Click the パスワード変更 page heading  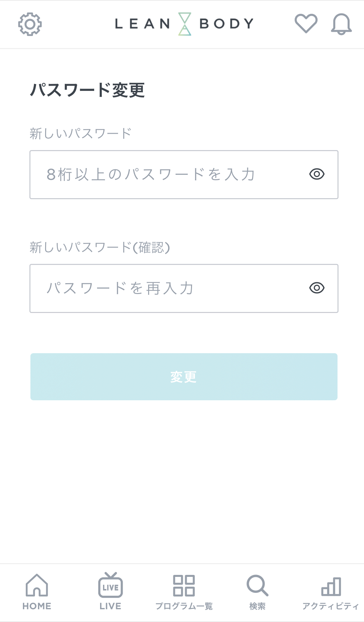click(x=87, y=90)
